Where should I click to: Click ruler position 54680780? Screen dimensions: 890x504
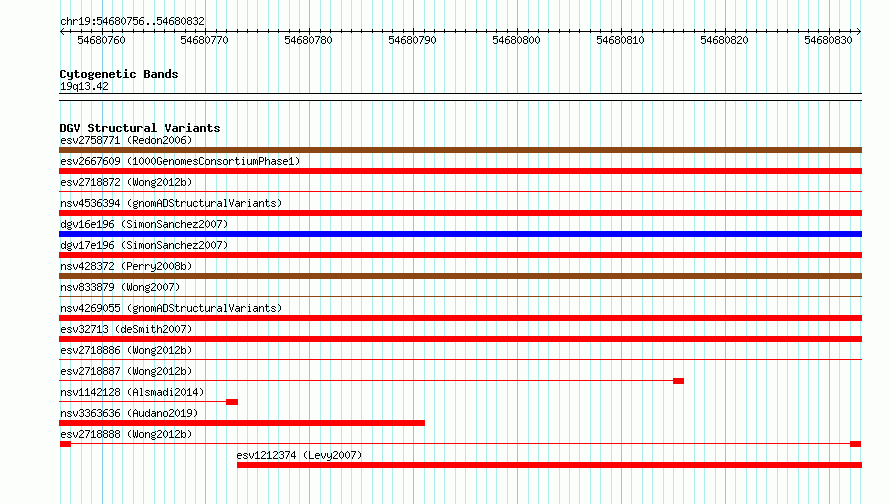(308, 40)
